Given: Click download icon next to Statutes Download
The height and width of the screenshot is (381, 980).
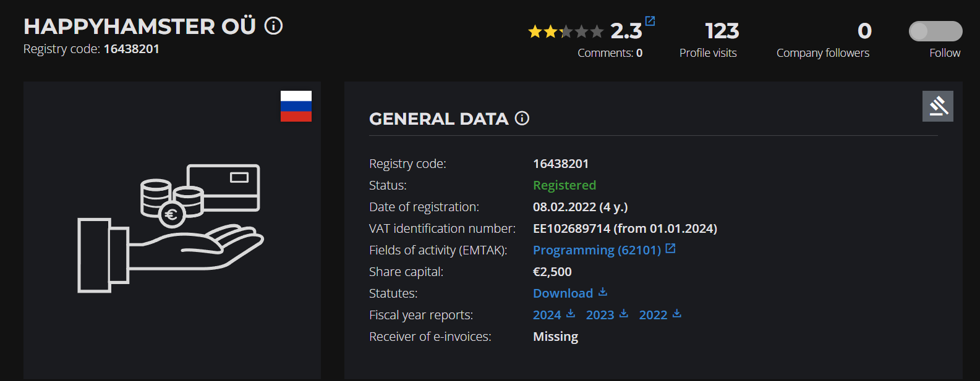Looking at the screenshot, I should point(603,292).
